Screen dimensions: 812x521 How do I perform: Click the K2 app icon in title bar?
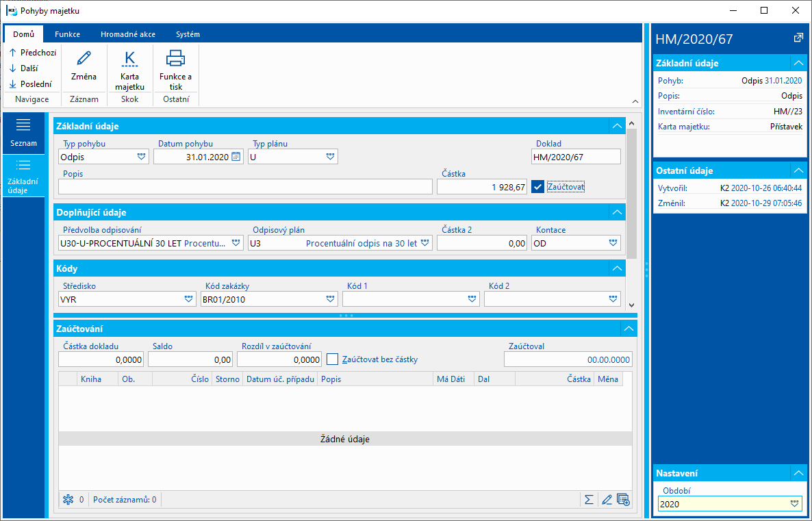tap(12, 10)
